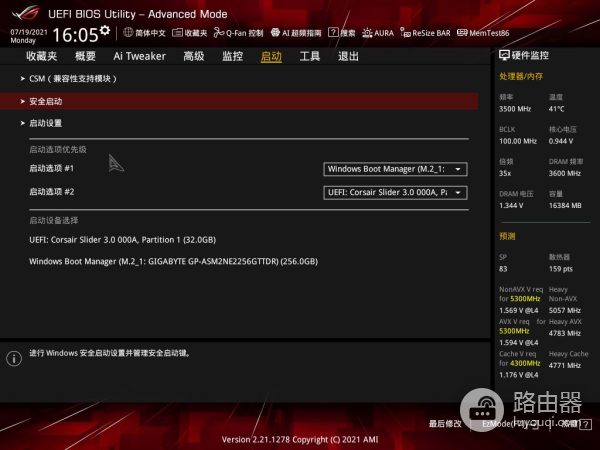Open AI 超频指南 brain icon
Image resolution: width=600 pixels, height=450 pixels.
tap(275, 33)
